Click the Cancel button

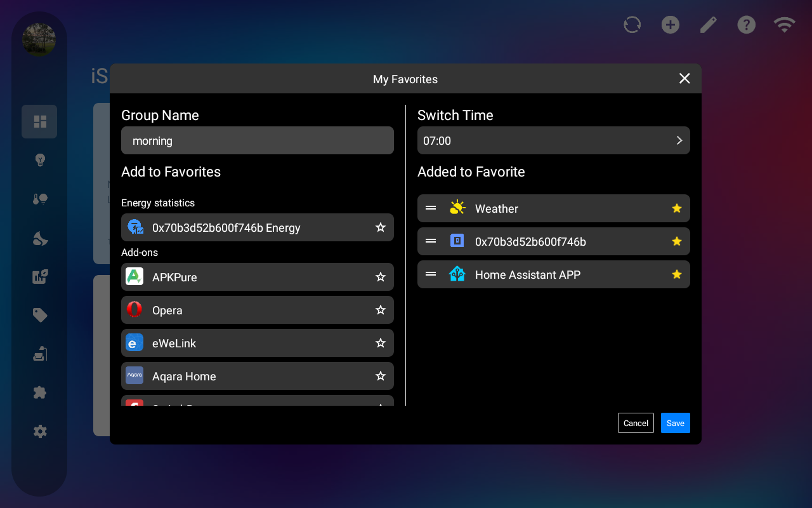(x=636, y=423)
